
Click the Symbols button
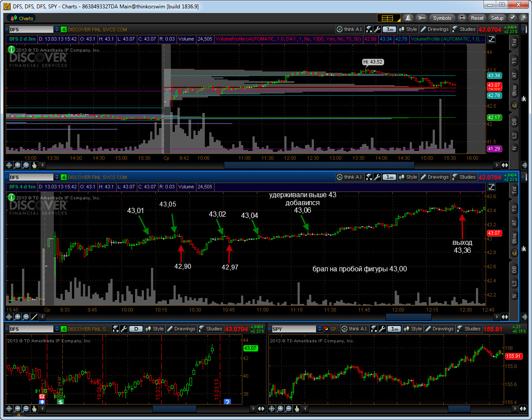point(442,18)
